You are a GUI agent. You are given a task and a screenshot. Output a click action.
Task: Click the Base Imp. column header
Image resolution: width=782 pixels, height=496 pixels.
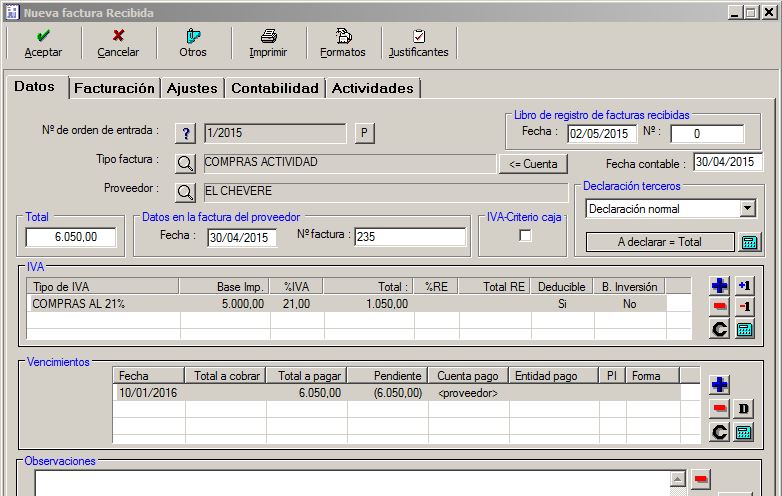point(224,287)
